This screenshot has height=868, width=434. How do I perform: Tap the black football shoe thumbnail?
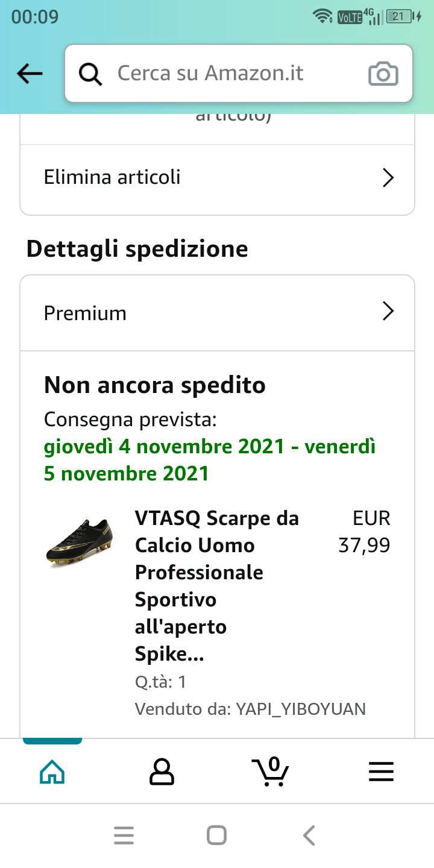tap(80, 542)
